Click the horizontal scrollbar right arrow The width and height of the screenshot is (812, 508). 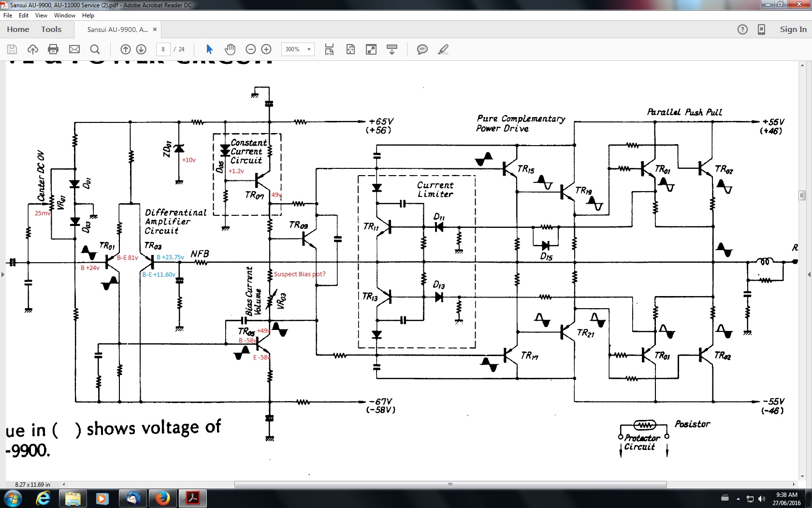pos(794,484)
